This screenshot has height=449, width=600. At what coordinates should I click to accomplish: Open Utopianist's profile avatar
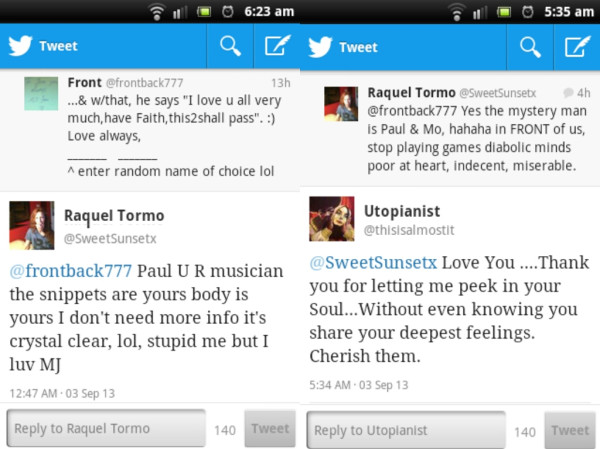332,219
